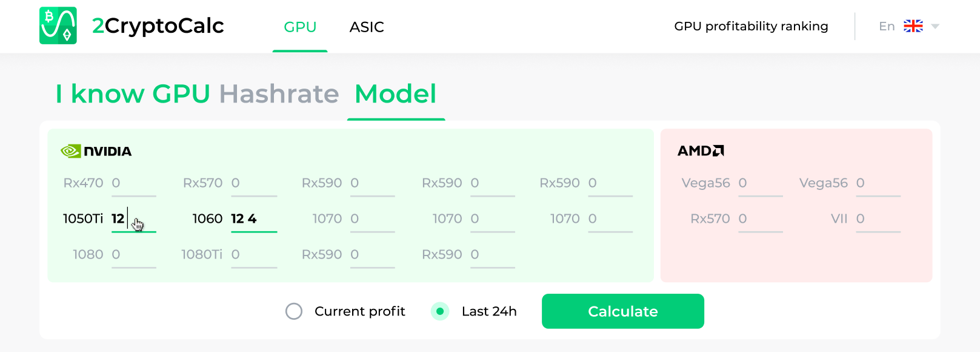Click the Rx470 quantity field
980x352 pixels.
pos(134,183)
